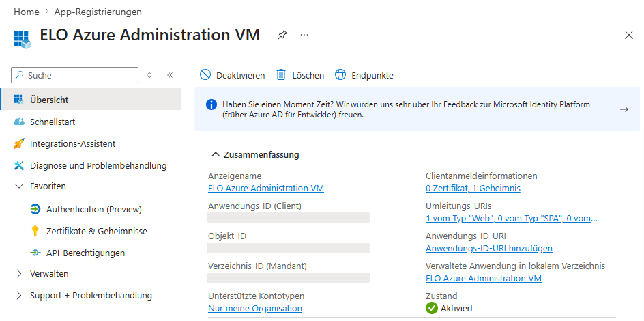644x321 pixels.
Task: Collapse the Zusammenfassung section
Action: pos(216,154)
